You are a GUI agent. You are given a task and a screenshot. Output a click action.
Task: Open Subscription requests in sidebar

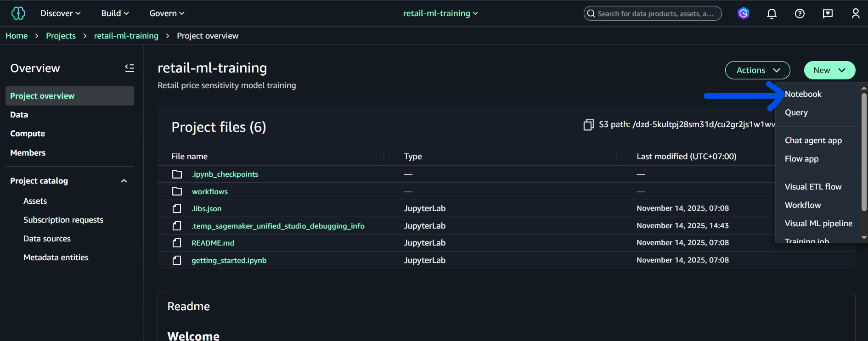(x=63, y=220)
